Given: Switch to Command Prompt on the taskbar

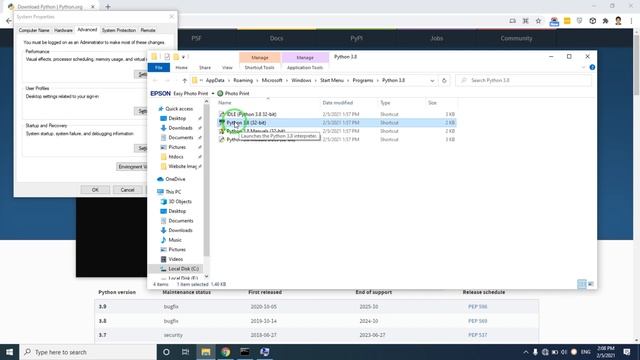Looking at the screenshot, I should [245, 352].
